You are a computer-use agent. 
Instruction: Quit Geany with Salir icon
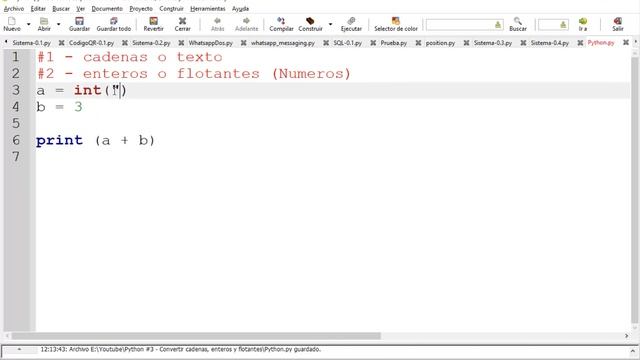[618, 24]
